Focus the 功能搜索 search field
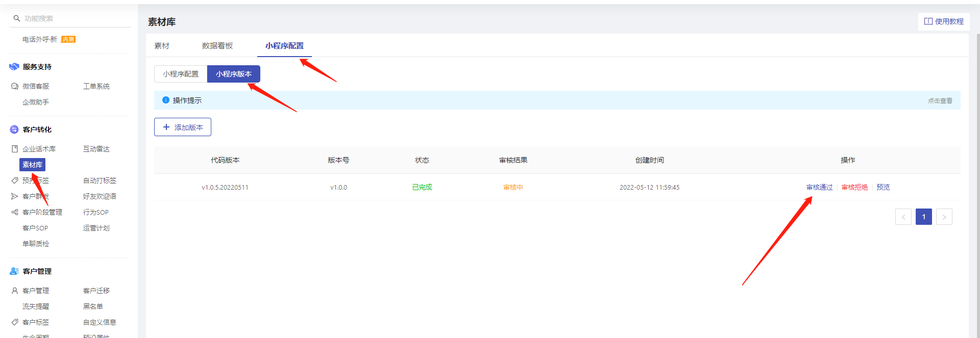980x338 pixels. point(70,18)
